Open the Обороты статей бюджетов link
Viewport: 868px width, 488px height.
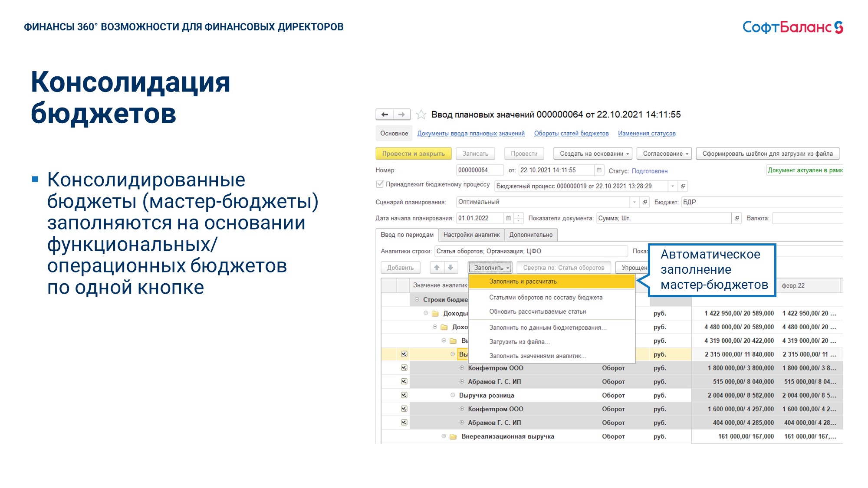571,134
